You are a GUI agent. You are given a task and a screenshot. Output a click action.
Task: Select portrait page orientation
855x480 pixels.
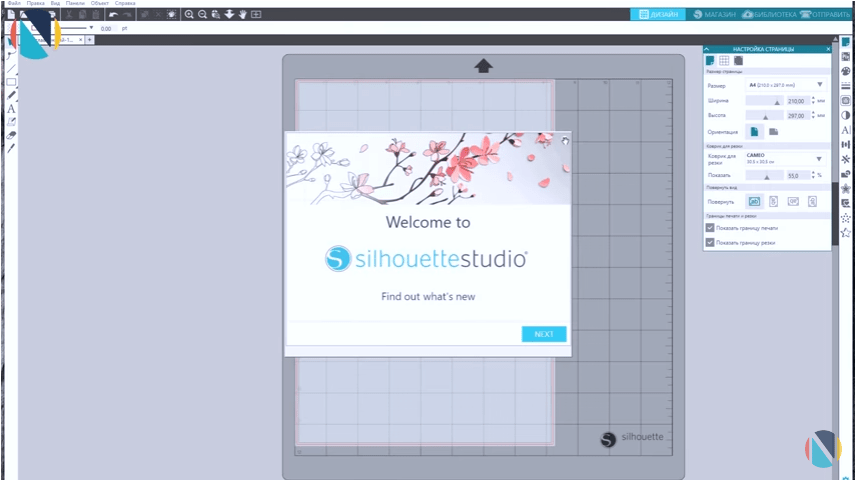tap(755, 131)
